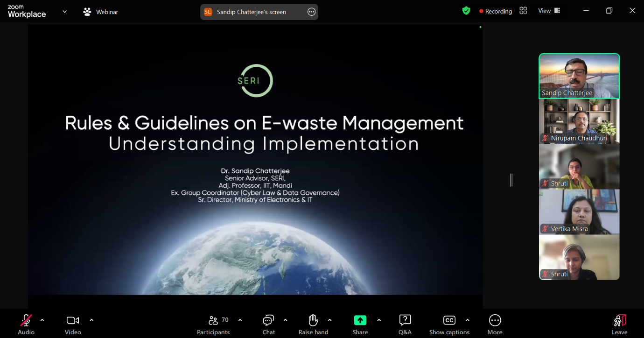The height and width of the screenshot is (338, 644).
Task: Open audio options caret next to Audio
Action: coord(42,320)
